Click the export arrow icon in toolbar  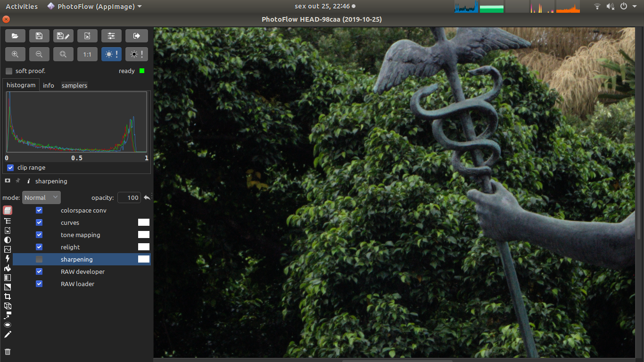tap(136, 36)
